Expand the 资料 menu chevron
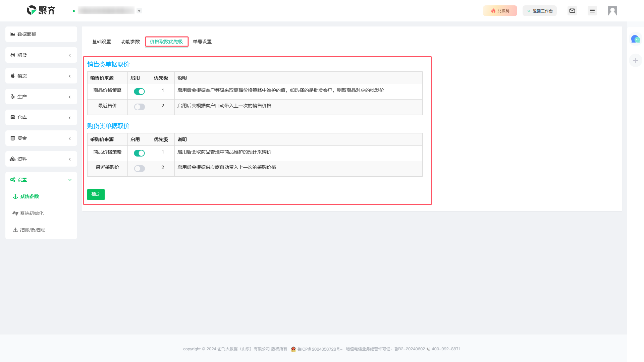The image size is (644, 362). click(x=70, y=159)
